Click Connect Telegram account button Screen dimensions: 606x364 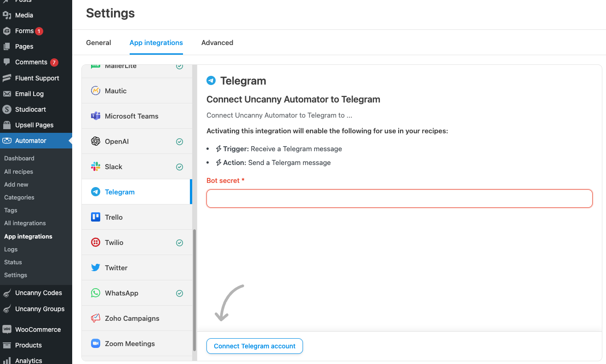255,346
